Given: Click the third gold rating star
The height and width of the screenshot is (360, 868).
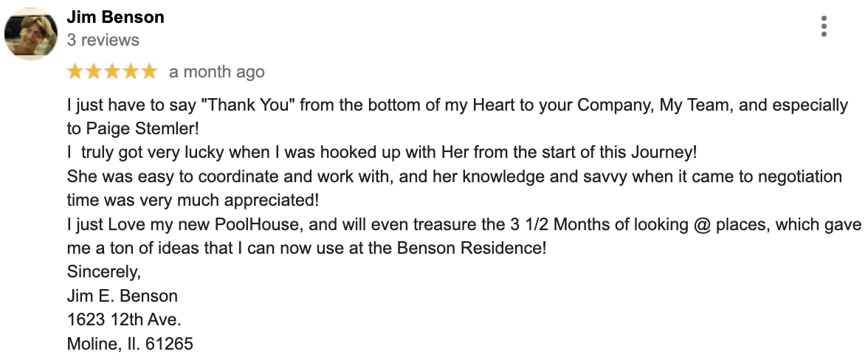Looking at the screenshot, I should tap(112, 72).
